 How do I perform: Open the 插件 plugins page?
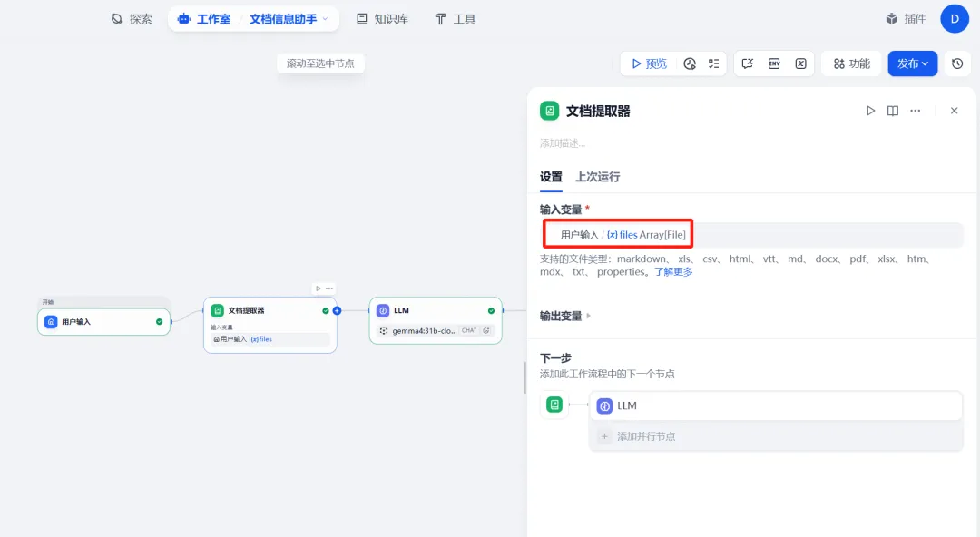click(906, 19)
